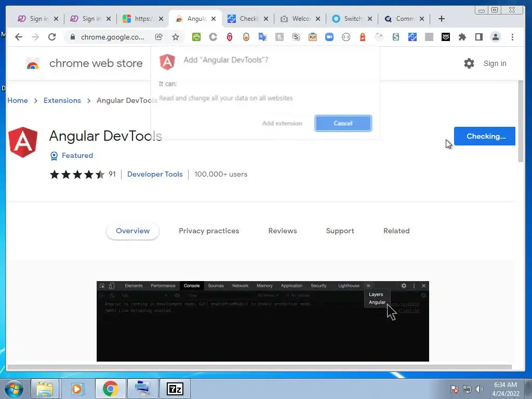532x399 pixels.
Task: Open the media player taskbar icon
Action: [77, 389]
